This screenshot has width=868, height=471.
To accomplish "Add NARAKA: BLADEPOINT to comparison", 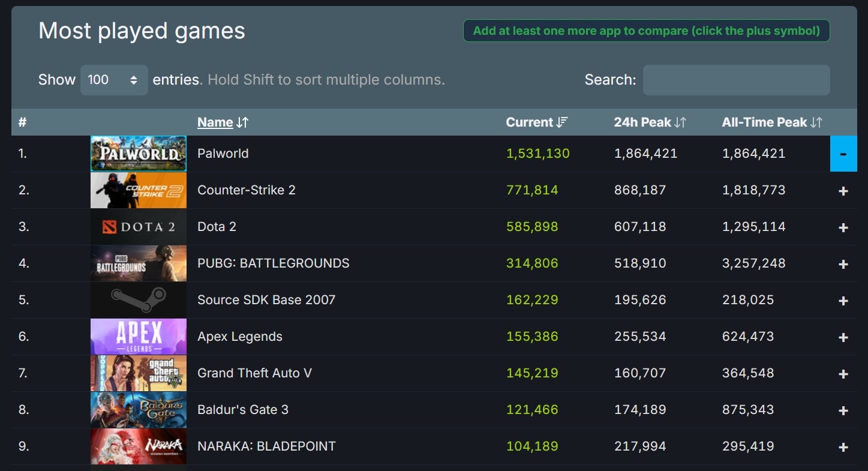I will 843,446.
